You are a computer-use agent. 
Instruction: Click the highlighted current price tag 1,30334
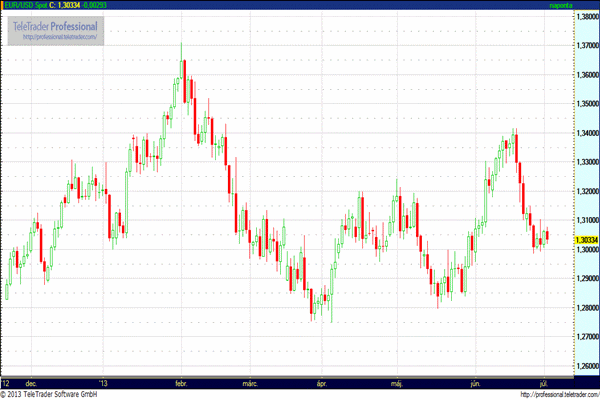point(586,240)
